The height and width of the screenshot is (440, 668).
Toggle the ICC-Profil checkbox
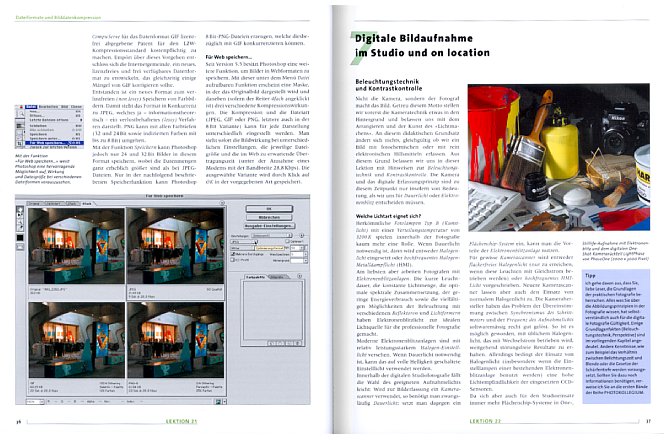click(233, 260)
